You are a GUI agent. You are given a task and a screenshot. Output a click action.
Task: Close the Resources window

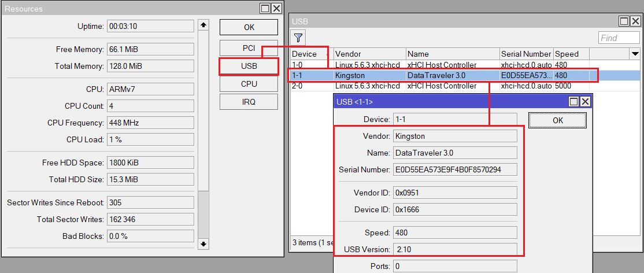(276, 8)
